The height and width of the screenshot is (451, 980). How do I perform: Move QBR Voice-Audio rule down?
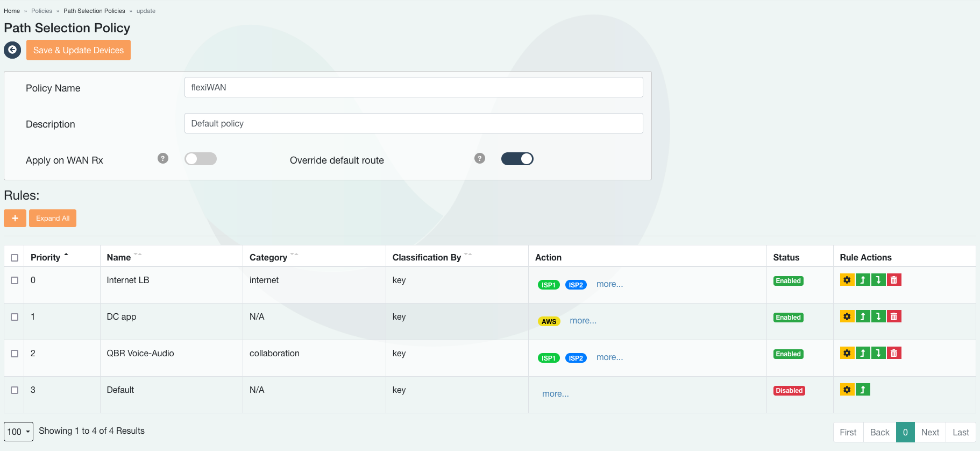(878, 353)
